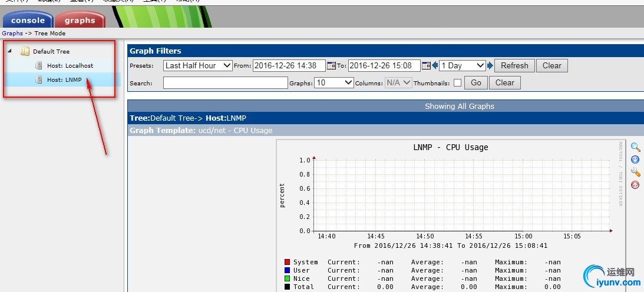The height and width of the screenshot is (292, 644).
Task: Click Tree:Default Tree-> Host:LNMP heading
Action: point(188,118)
